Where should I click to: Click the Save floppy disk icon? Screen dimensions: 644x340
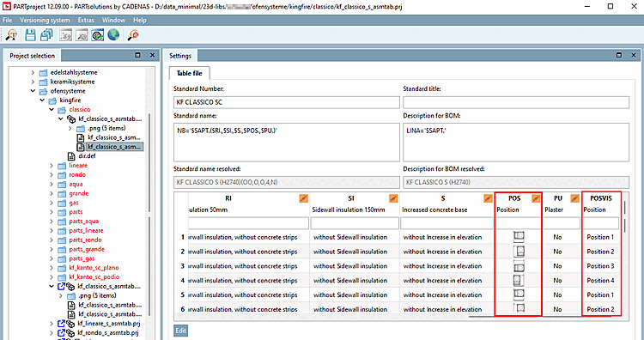point(30,35)
